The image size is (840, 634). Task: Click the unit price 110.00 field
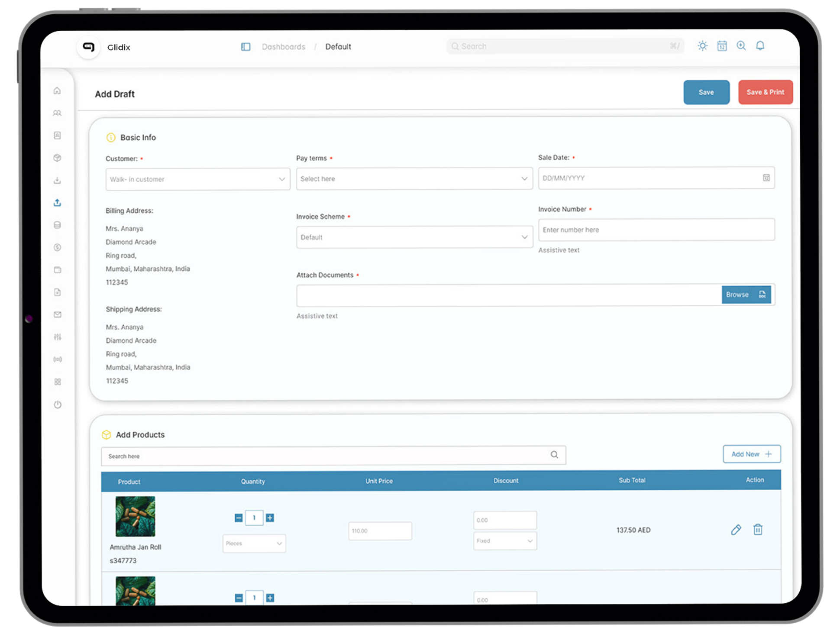(380, 530)
